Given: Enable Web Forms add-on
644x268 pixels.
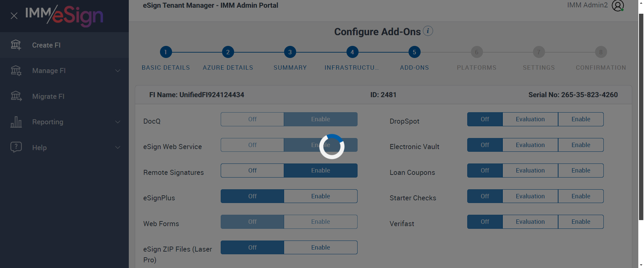Looking at the screenshot, I should pyautogui.click(x=321, y=222).
